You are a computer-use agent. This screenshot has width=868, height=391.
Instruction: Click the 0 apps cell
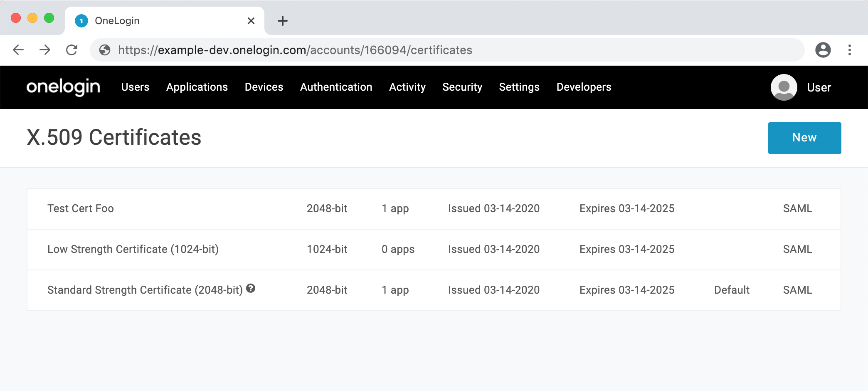(x=398, y=250)
